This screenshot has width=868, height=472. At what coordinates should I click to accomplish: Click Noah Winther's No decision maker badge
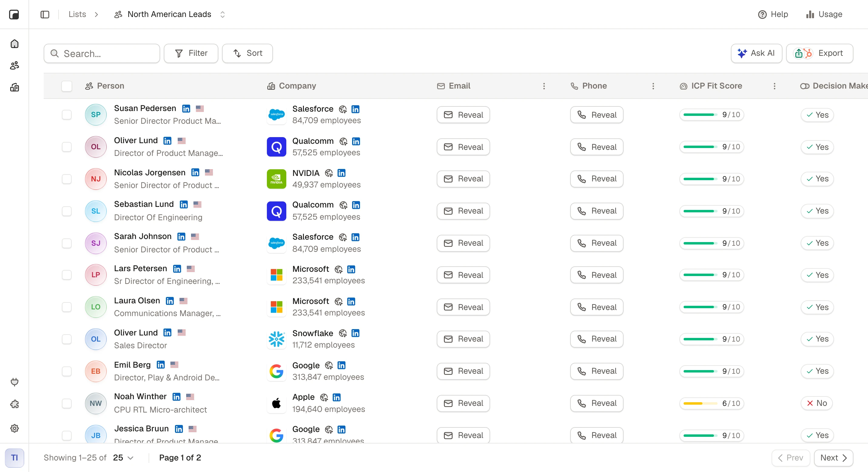tap(817, 403)
